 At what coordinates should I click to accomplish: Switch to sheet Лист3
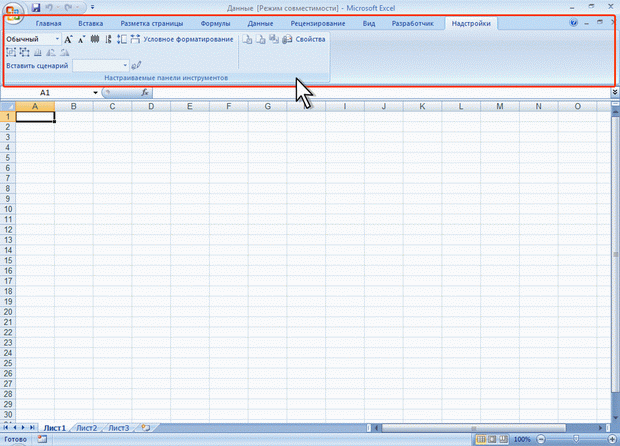(119, 428)
